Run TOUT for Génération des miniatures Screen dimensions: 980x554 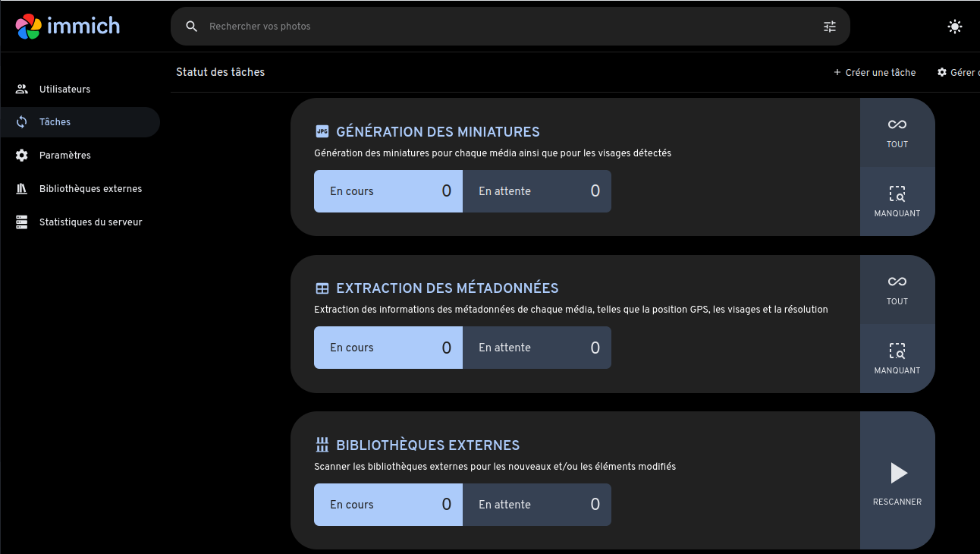coord(897,133)
